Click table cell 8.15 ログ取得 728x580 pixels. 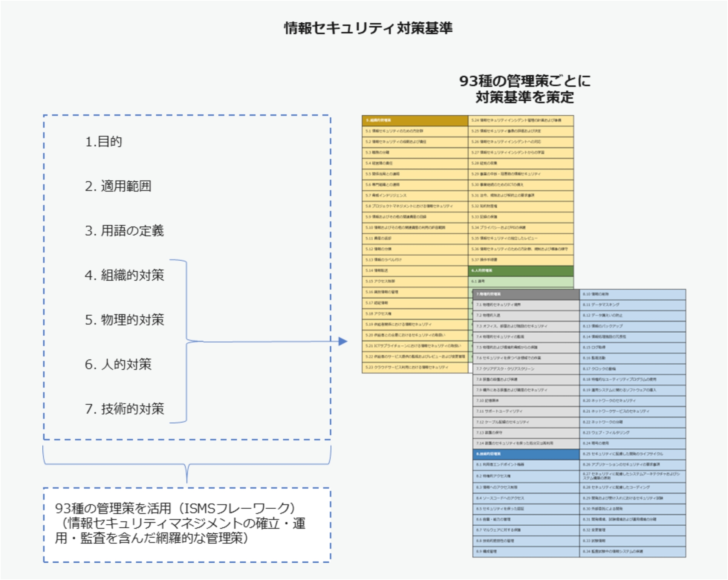coord(633,348)
